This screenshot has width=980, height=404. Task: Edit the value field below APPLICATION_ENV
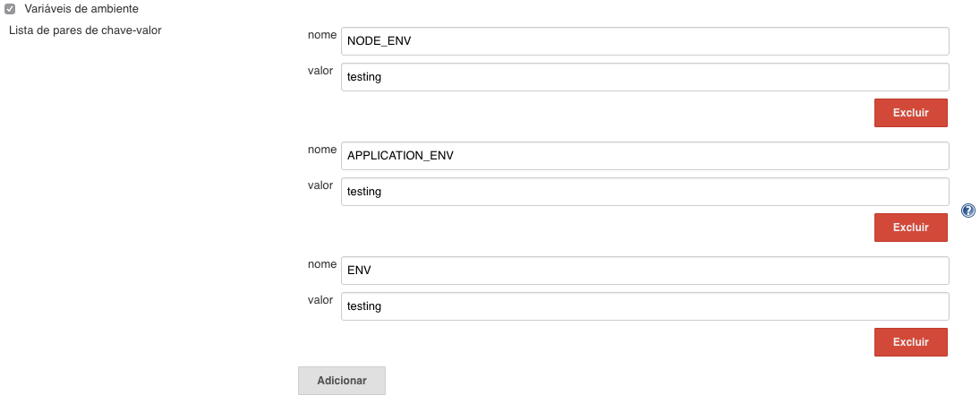tap(645, 192)
